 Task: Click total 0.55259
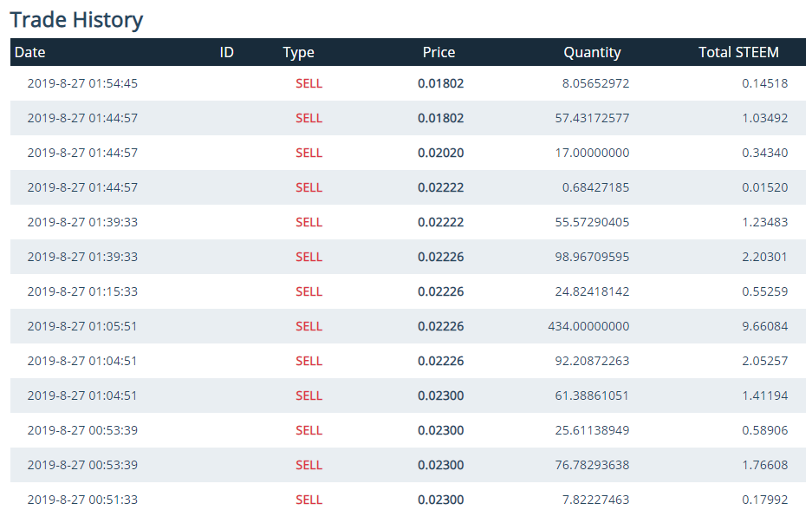tap(765, 291)
